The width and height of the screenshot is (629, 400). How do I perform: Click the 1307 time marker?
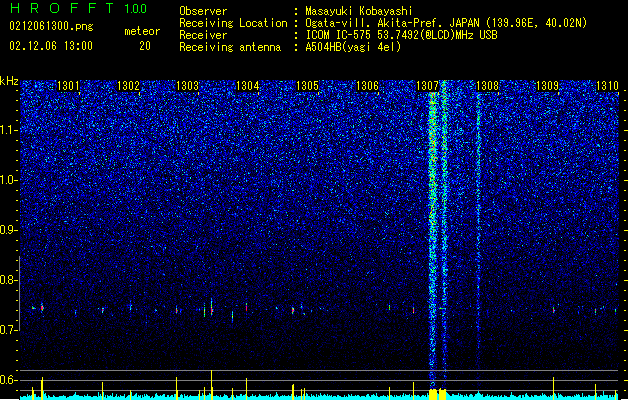pos(427,86)
